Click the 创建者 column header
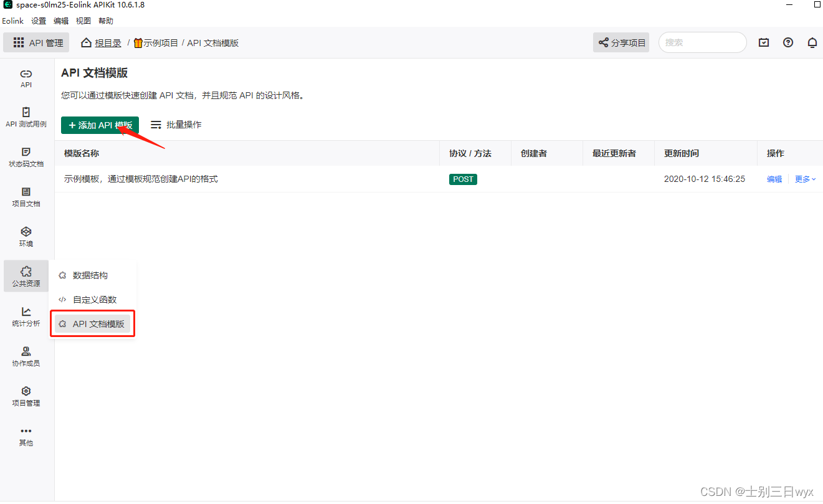Viewport: 823px width, 504px height. [534, 153]
